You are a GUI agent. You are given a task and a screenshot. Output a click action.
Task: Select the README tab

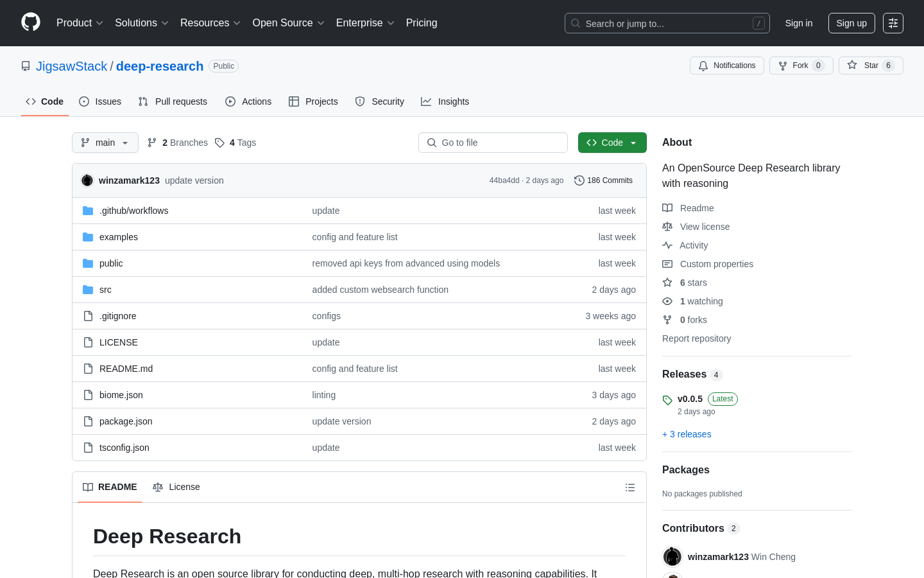pyautogui.click(x=110, y=487)
